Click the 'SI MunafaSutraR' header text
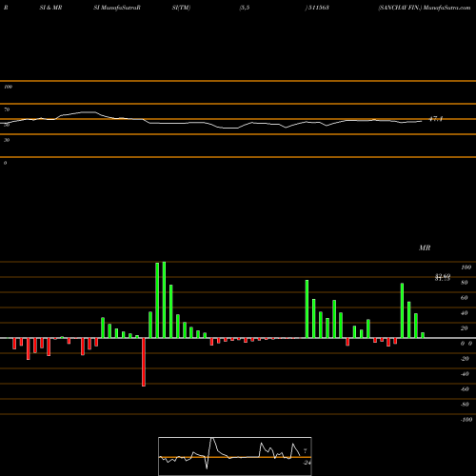476x476 pixels. [117, 8]
